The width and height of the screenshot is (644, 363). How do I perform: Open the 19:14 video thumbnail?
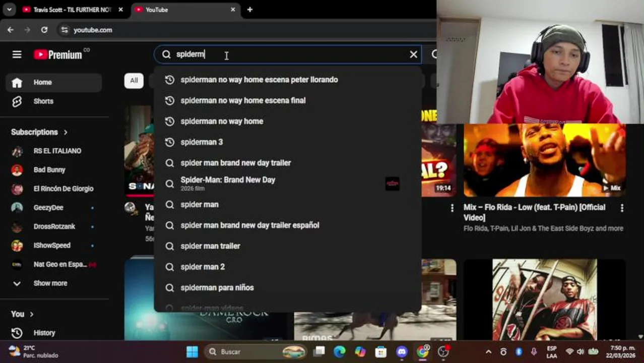[x=438, y=160]
